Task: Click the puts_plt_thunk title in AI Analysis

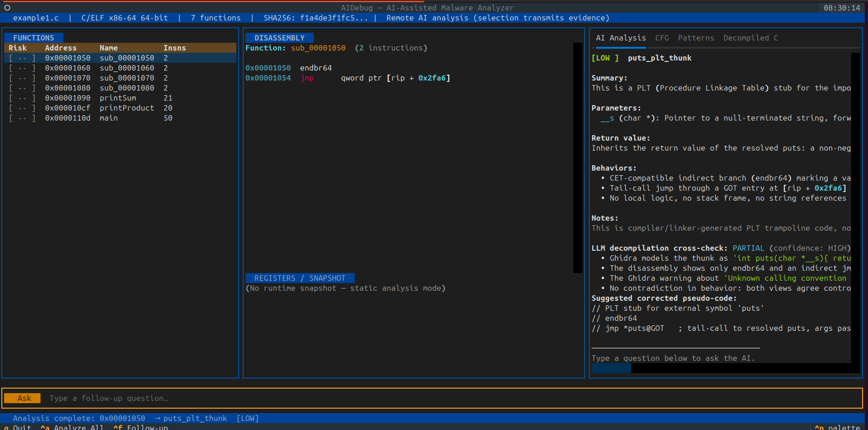Action: pyautogui.click(x=659, y=58)
